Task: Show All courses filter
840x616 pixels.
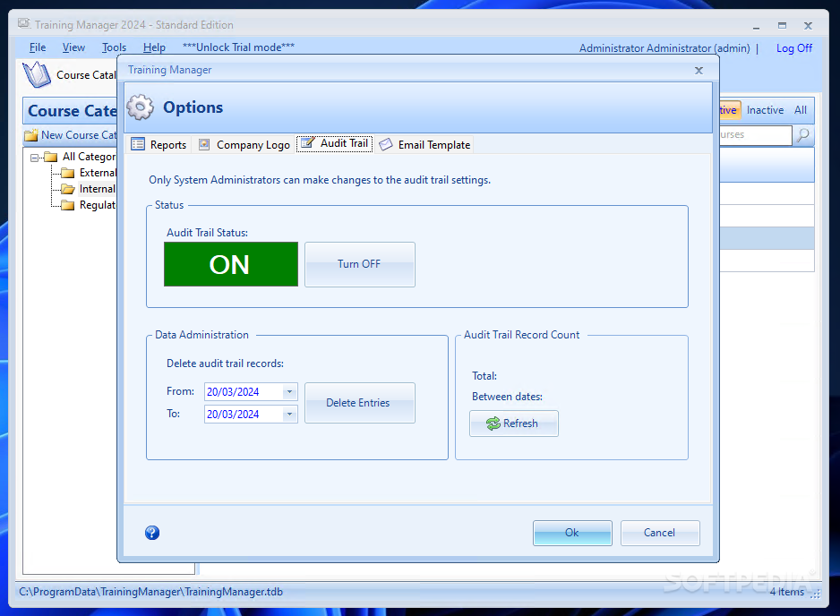Action: tap(801, 110)
